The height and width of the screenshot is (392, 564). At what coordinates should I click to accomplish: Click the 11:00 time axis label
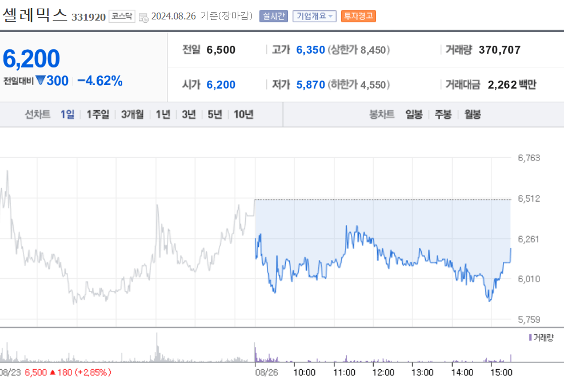tap(344, 372)
